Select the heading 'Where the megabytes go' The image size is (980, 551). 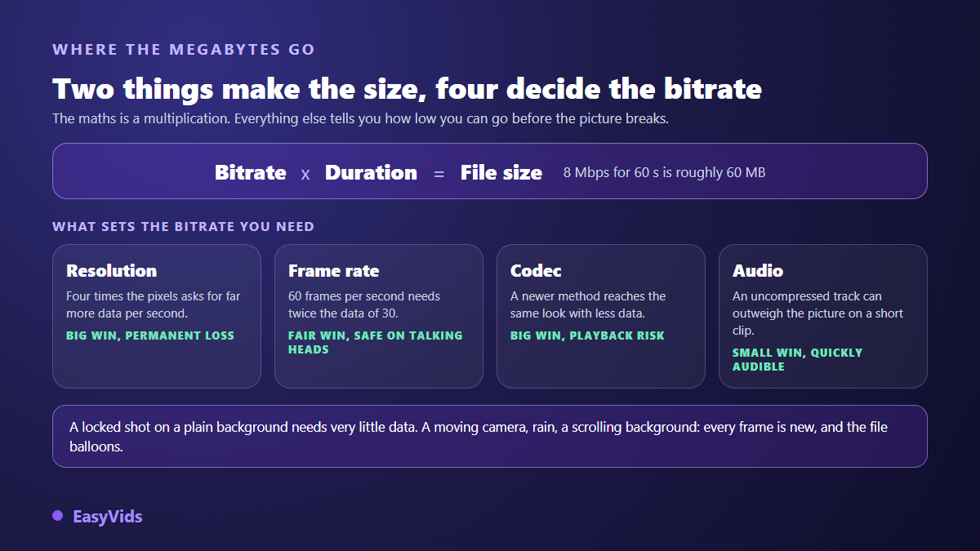click(x=184, y=50)
